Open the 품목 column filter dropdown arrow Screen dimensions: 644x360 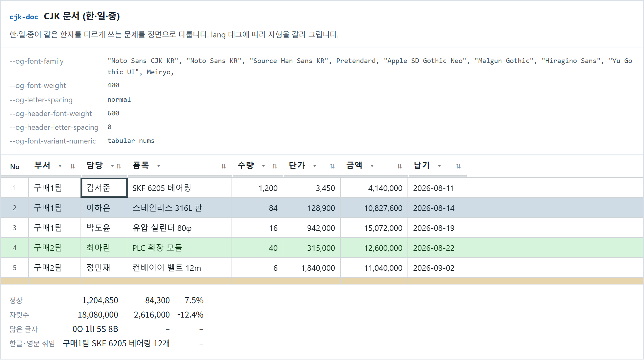(x=159, y=166)
